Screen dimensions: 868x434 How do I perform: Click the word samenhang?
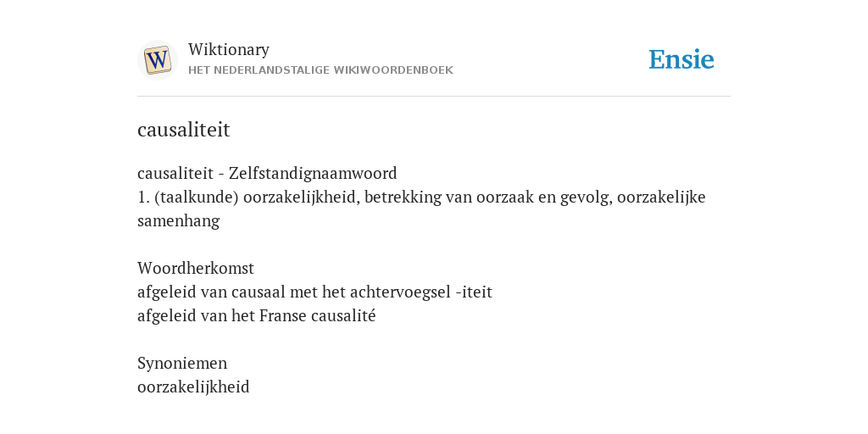[178, 221]
